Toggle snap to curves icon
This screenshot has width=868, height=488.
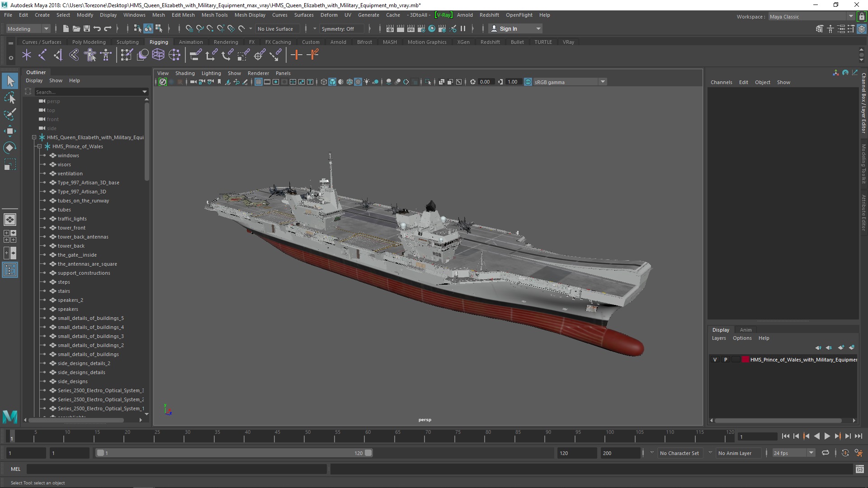coord(199,28)
